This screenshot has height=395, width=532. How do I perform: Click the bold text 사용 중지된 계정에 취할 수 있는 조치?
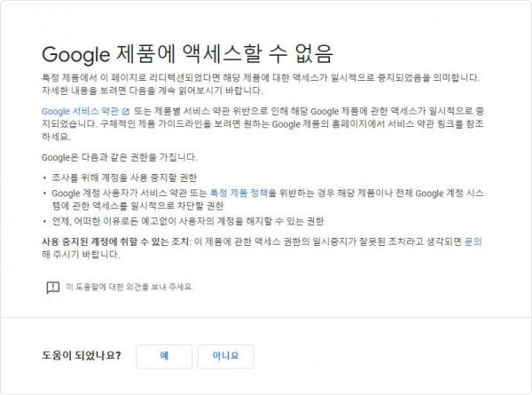point(115,241)
